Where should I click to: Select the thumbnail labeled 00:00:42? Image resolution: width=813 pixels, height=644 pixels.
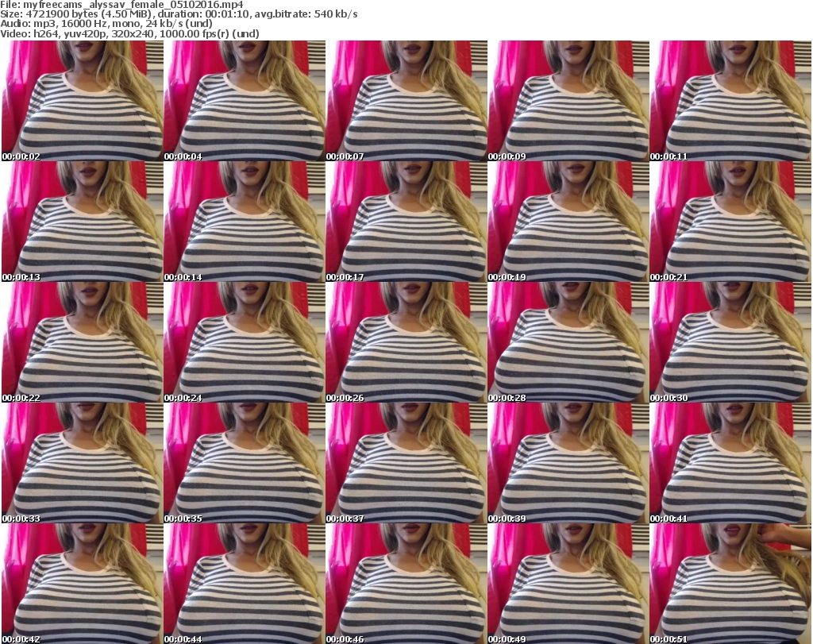click(83, 584)
